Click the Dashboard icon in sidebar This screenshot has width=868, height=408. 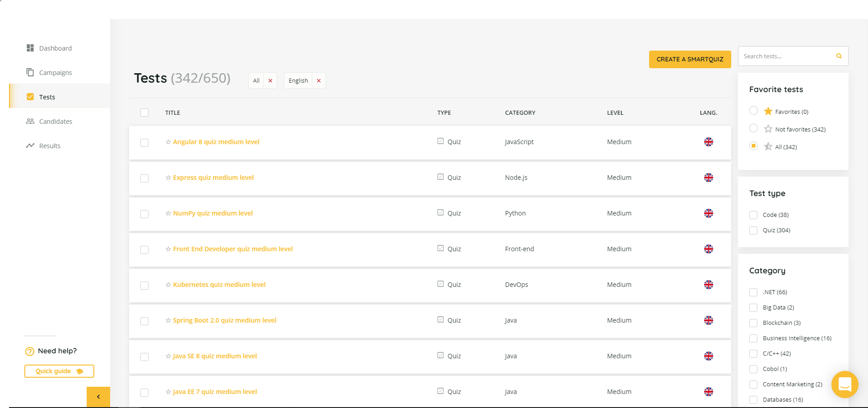point(30,48)
